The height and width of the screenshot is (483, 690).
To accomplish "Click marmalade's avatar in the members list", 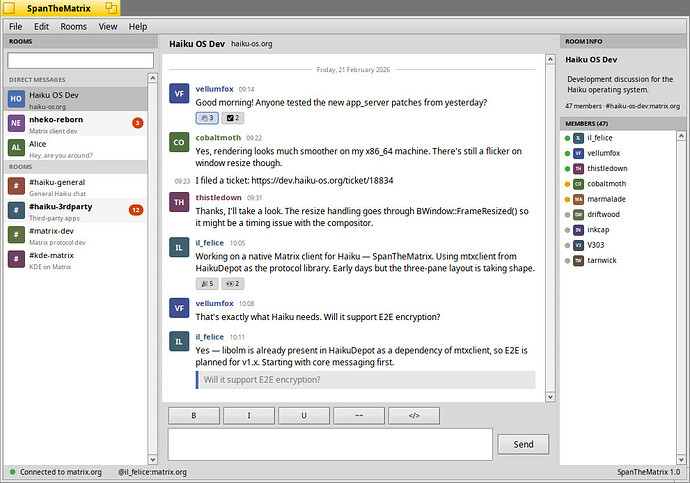I will [x=578, y=199].
